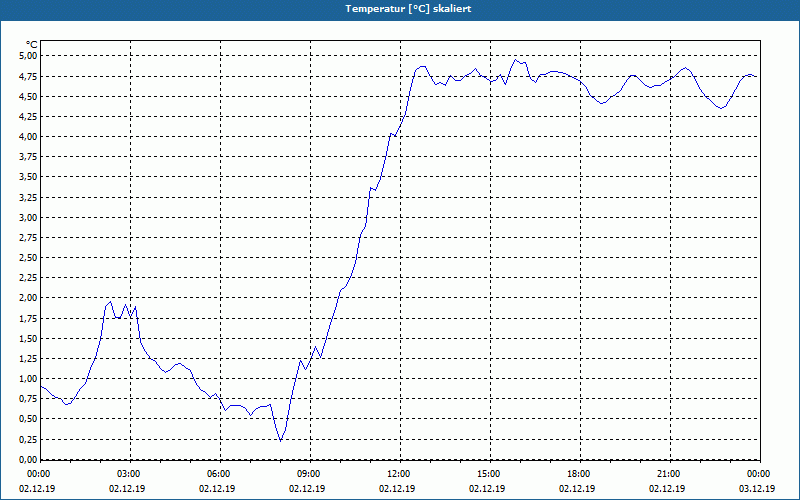Click the 2,25 temperature axis value
Screen dimensions: 800x500
pyautogui.click(x=28, y=278)
